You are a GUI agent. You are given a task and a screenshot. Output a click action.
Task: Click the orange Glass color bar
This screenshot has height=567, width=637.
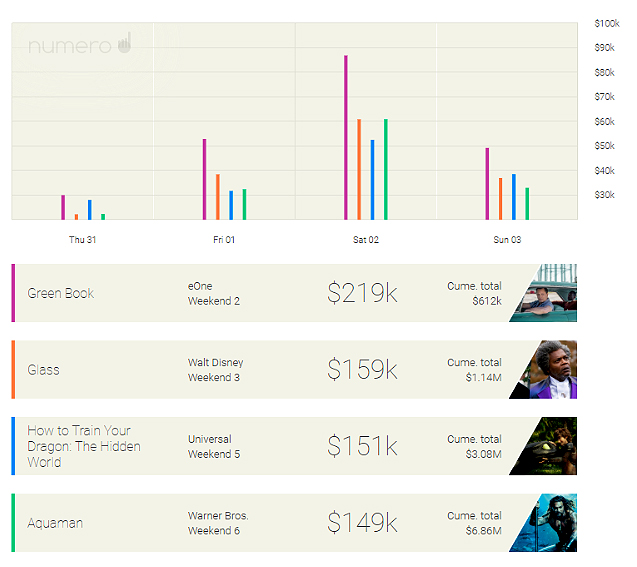13,369
